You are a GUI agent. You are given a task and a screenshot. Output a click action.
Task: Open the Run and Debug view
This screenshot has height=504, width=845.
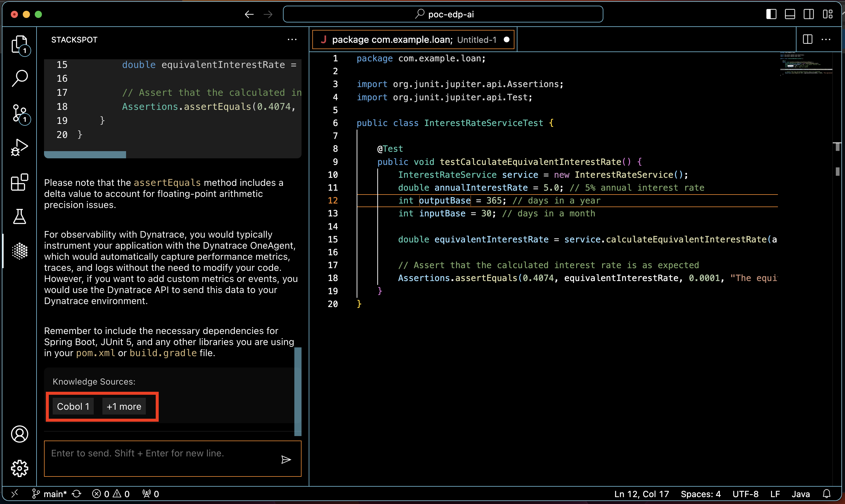[19, 148]
